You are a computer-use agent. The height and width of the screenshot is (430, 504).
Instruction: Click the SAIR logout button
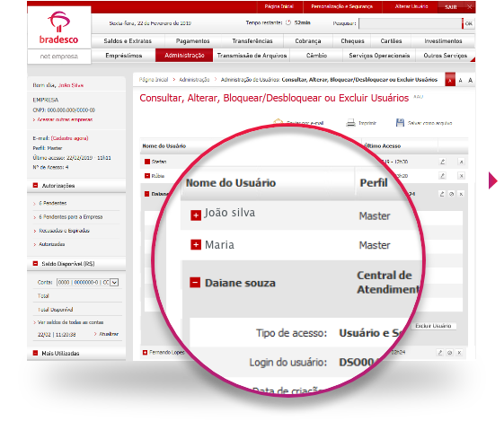coord(451,7)
